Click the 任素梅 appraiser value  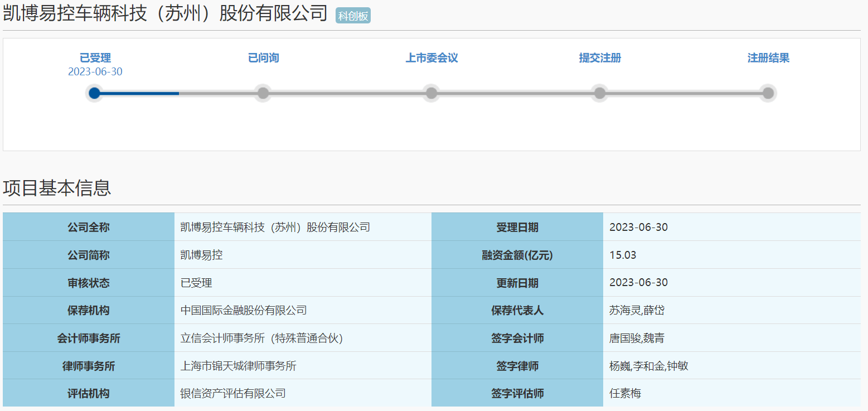625,393
